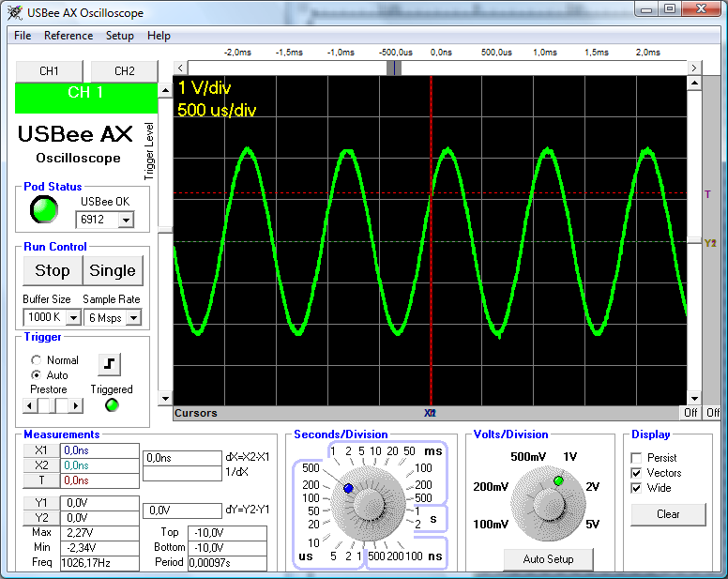Open the Reference menu
This screenshot has width=728, height=579.
[x=68, y=36]
